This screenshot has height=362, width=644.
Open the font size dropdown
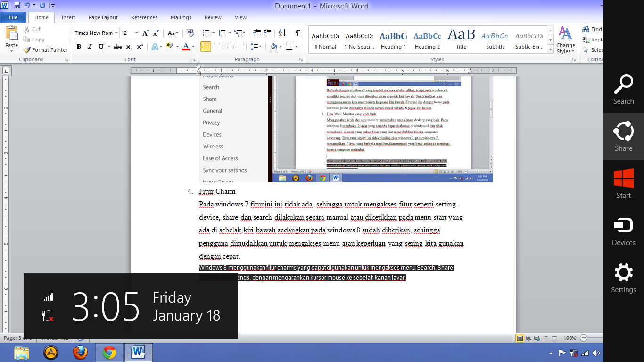coord(137,33)
